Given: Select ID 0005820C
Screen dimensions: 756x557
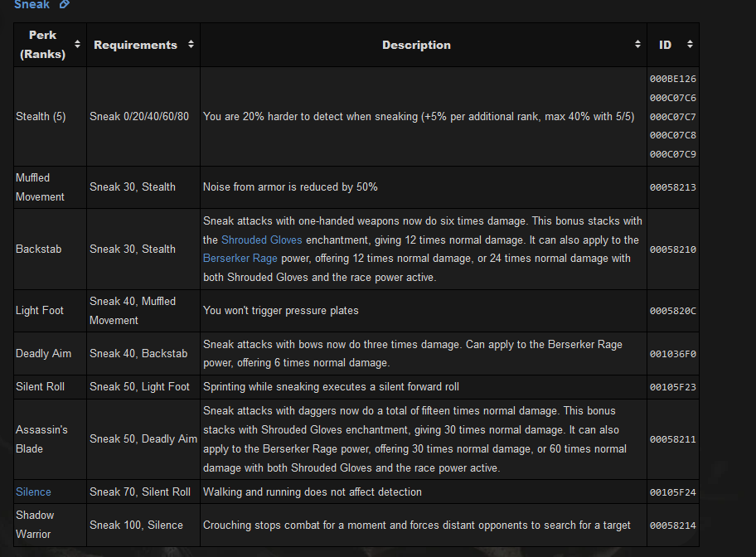Looking at the screenshot, I should (x=672, y=311).
